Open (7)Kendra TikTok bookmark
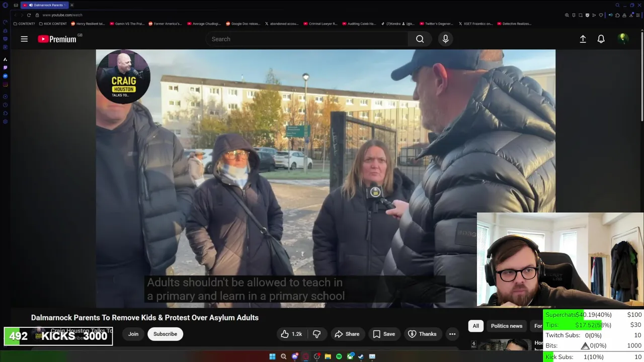644x362 pixels. coord(398,24)
